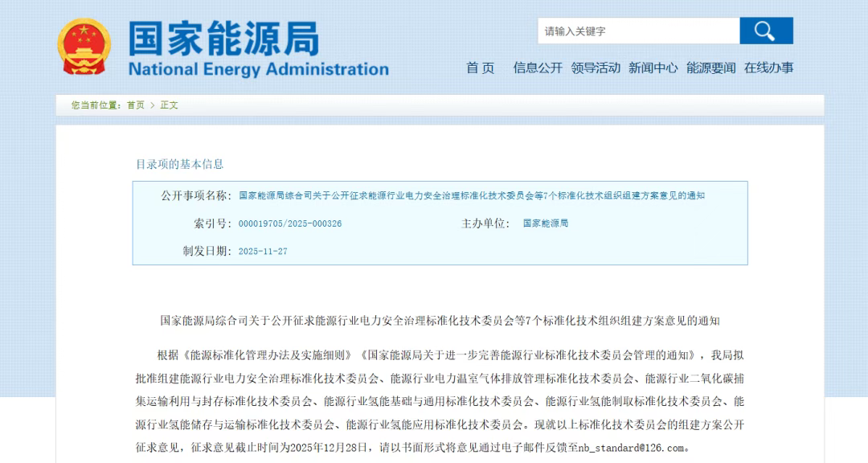
Task: Click the issue date 2025-11-27
Action: pyautogui.click(x=263, y=252)
